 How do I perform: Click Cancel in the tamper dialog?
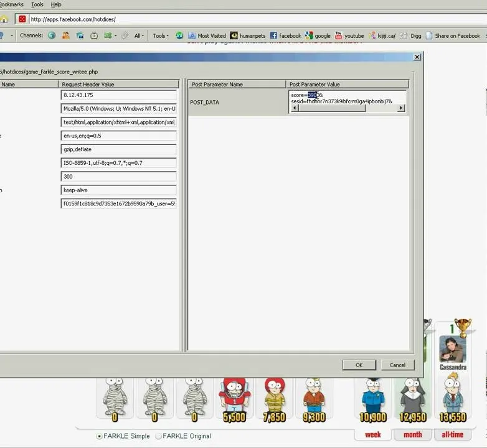click(x=397, y=365)
